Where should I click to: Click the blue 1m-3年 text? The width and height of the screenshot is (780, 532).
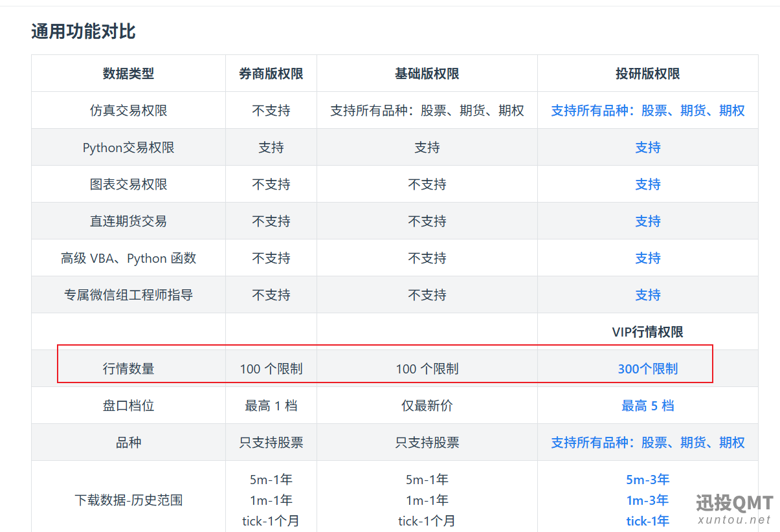pos(647,500)
